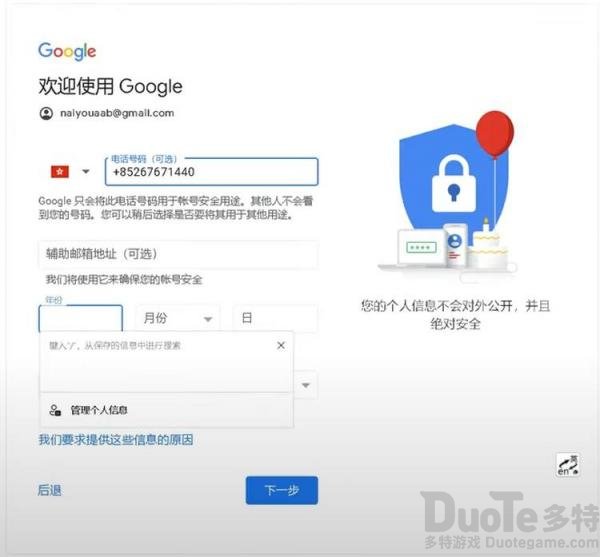600x557 pixels.
Task: Click the birthday cake illustration
Action: coord(486,245)
